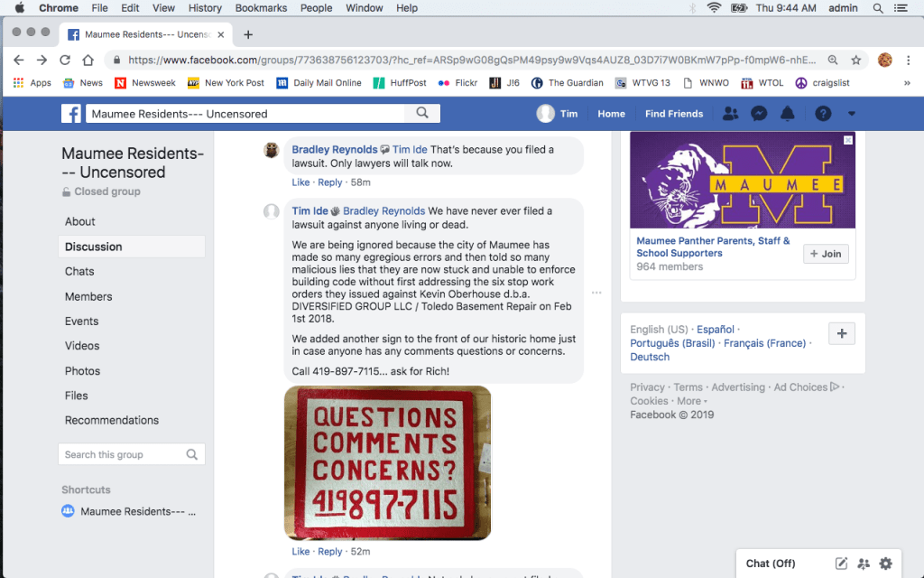The height and width of the screenshot is (578, 924).
Task: Open the Questions Comments Concerns sign photo
Action: coord(388,462)
